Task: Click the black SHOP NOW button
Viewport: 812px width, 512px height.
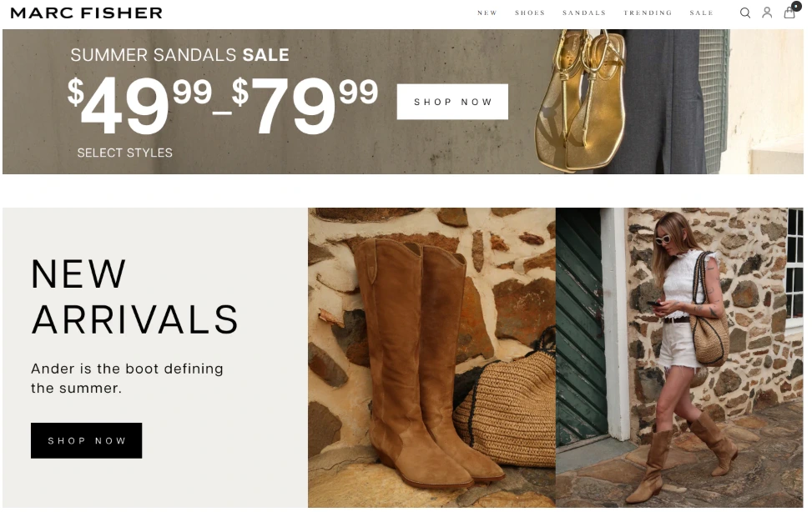Action: point(87,440)
